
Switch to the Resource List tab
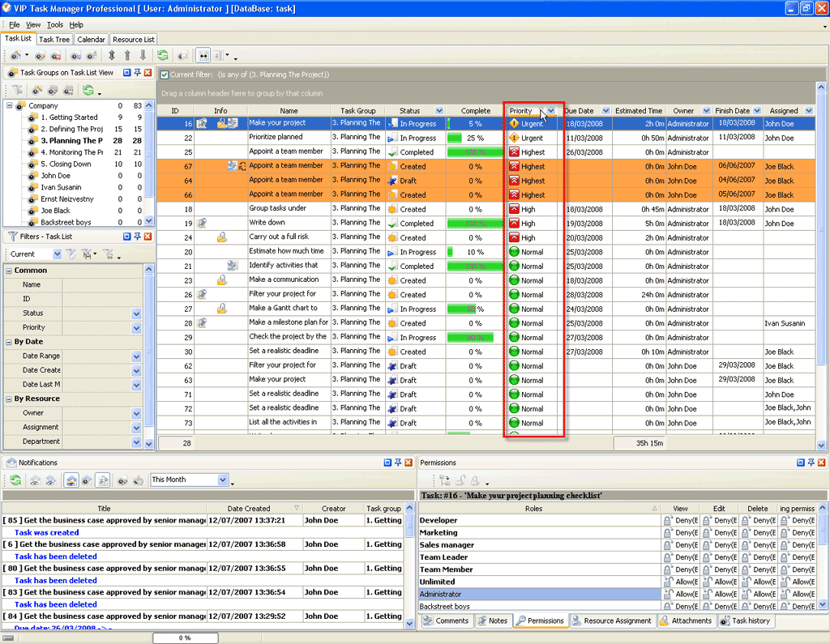pos(134,39)
